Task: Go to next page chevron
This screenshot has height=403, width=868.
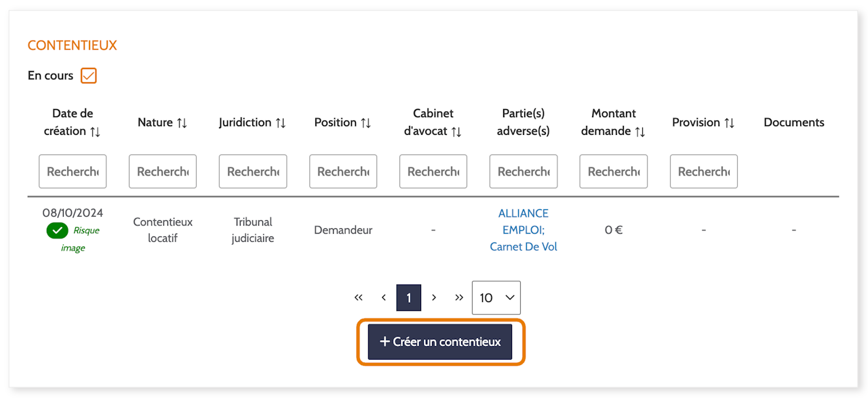Action: click(434, 298)
